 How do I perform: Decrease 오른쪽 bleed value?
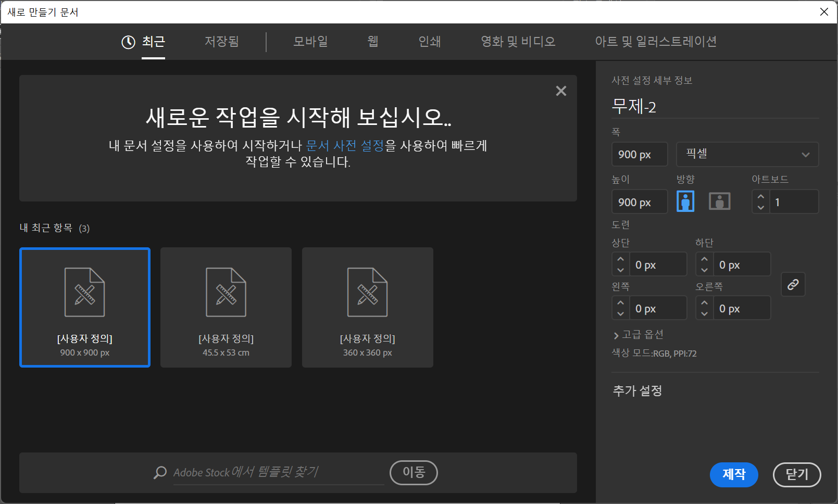(704, 313)
